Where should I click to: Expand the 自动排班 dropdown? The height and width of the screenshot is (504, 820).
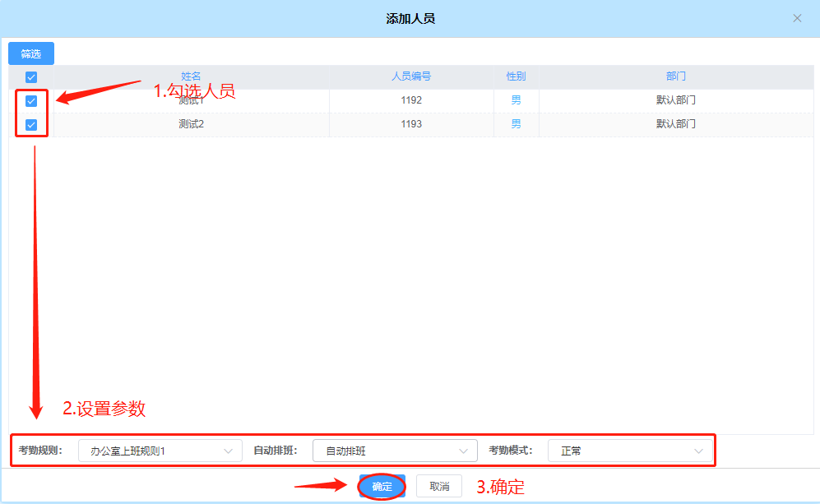395,451
